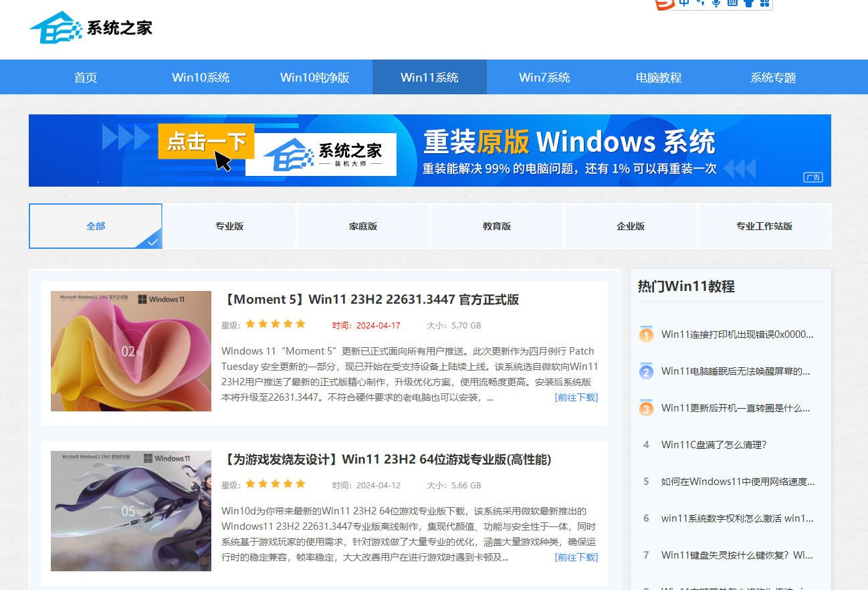This screenshot has height=590, width=868.
Task: Open tutorial 如何在Windows11中使用网络速度...
Action: [x=738, y=482]
